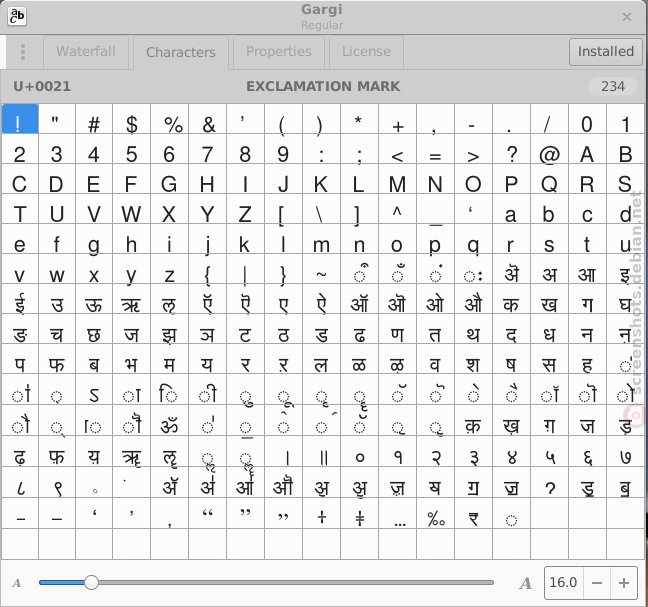Screen dimensions: 648x607
Task: Click the 234 glyph count badge
Action: click(x=613, y=86)
